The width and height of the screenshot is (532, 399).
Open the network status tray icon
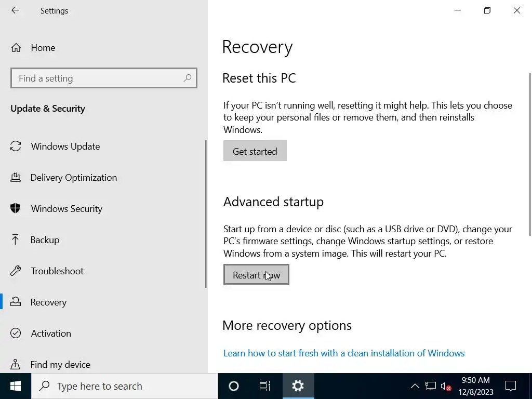[x=431, y=386]
